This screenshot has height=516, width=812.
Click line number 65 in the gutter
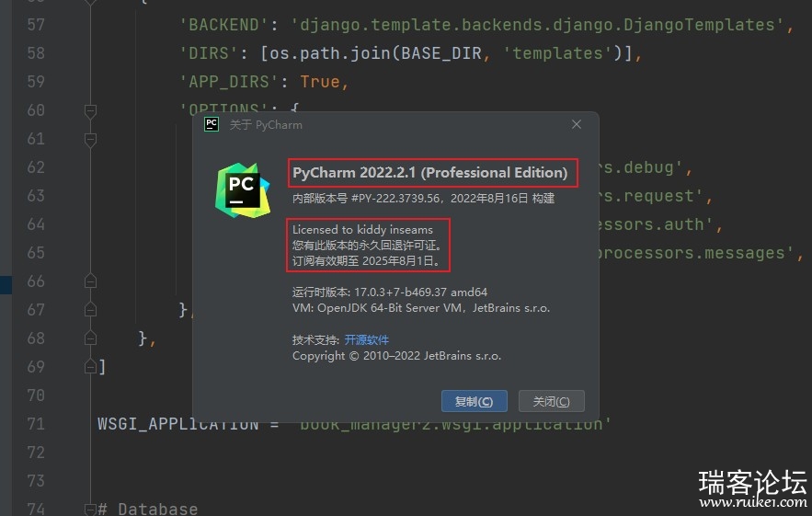coord(36,253)
